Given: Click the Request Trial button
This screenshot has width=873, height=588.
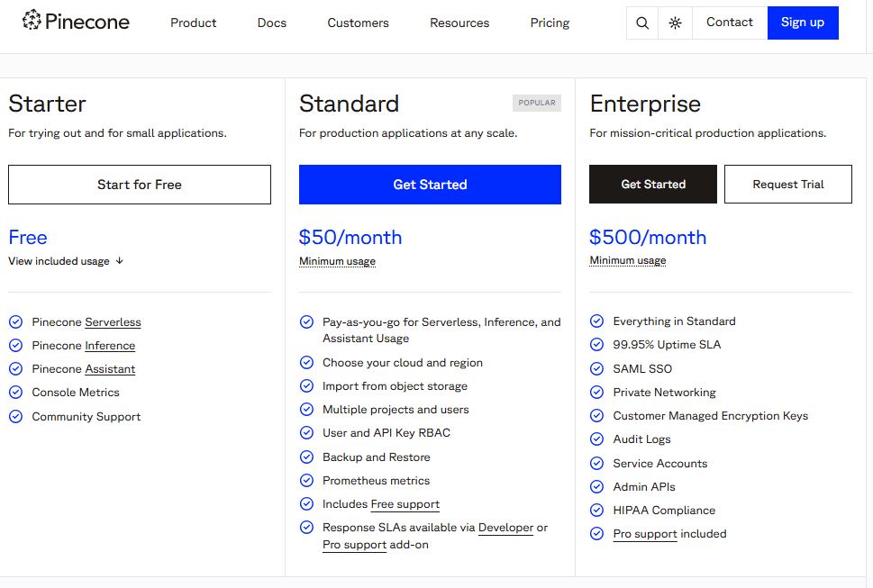Looking at the screenshot, I should pos(787,184).
